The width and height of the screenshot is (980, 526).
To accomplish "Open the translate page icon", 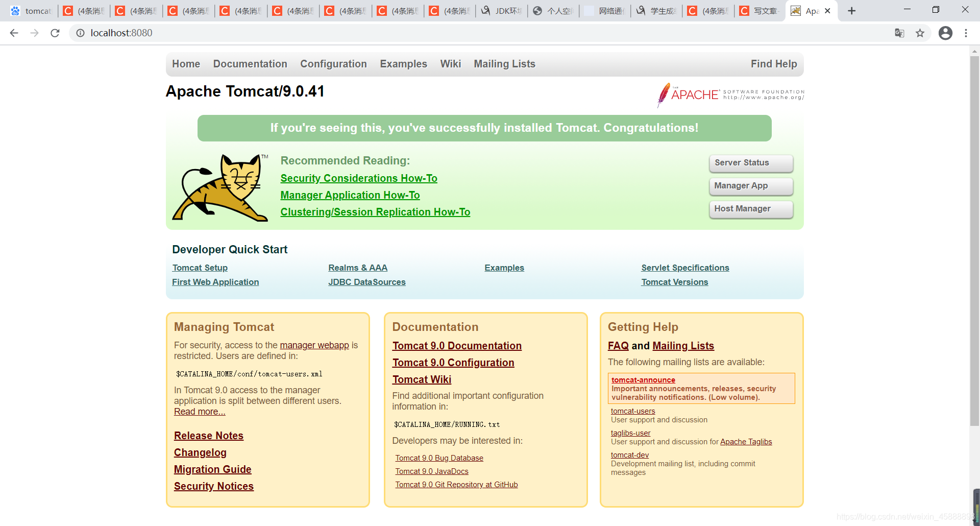I will (x=899, y=33).
